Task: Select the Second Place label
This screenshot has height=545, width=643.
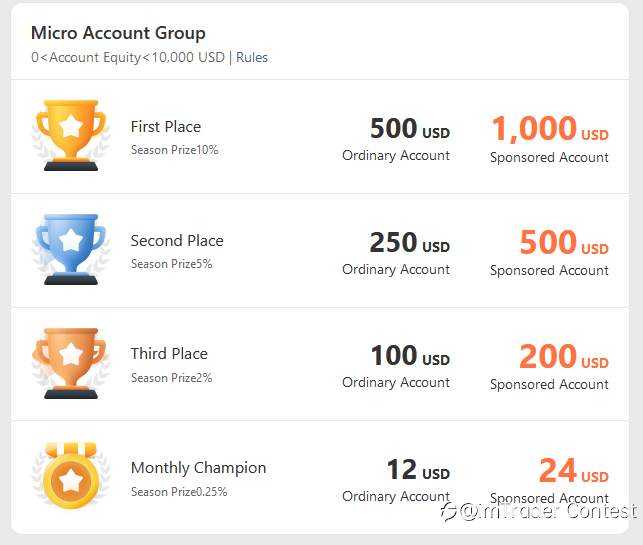Action: [x=177, y=241]
